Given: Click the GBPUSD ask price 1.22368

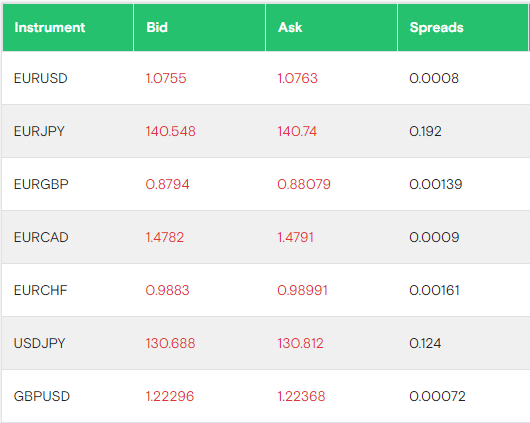Looking at the screenshot, I should pyautogui.click(x=301, y=396).
